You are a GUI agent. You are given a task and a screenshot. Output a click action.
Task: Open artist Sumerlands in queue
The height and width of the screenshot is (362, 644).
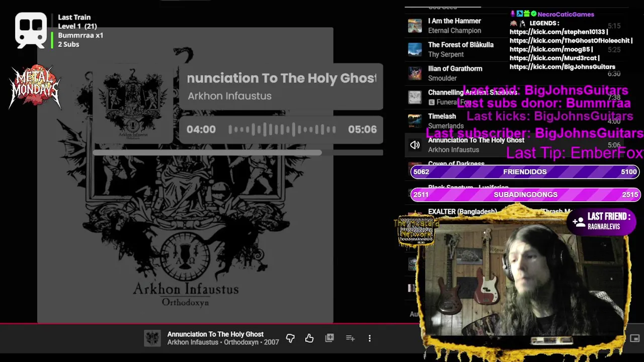446,126
